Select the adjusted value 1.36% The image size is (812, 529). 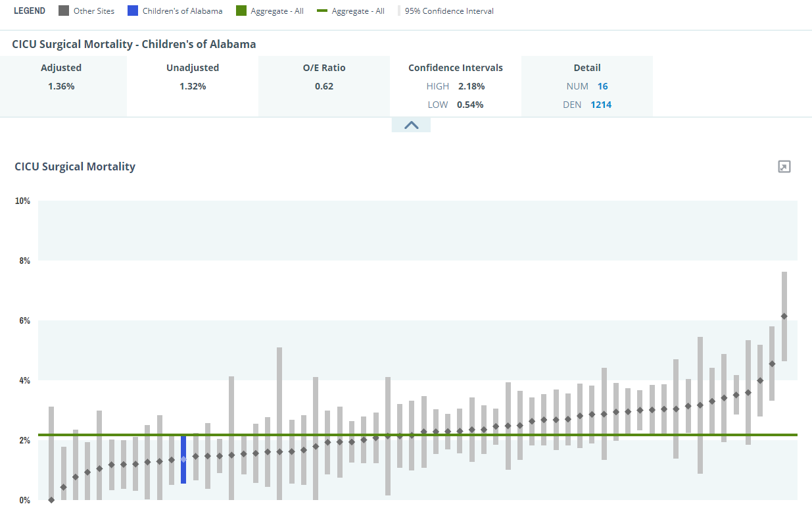click(x=61, y=86)
